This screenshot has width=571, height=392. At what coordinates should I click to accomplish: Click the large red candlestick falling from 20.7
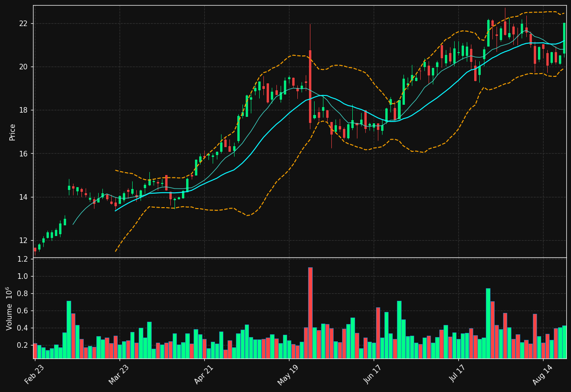pos(310,87)
